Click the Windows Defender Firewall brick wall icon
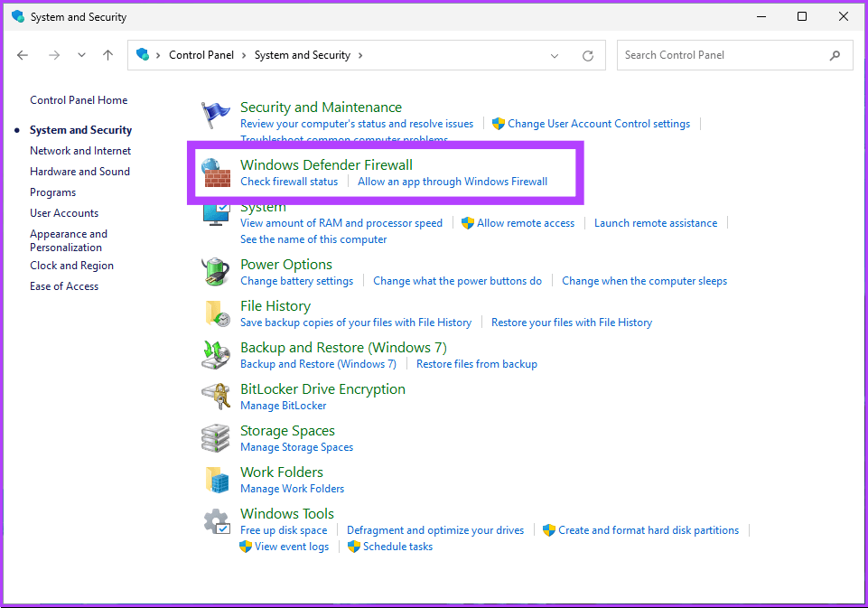 (216, 173)
